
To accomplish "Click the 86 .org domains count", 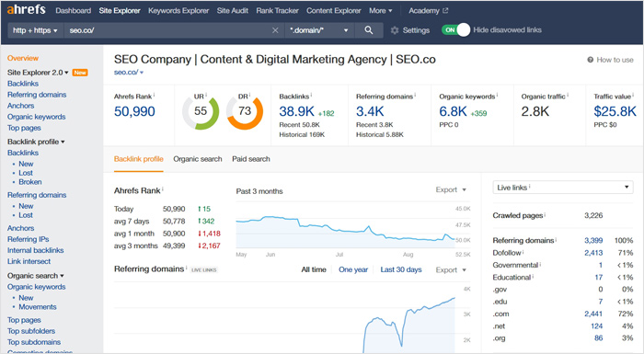I will pyautogui.click(x=598, y=338).
